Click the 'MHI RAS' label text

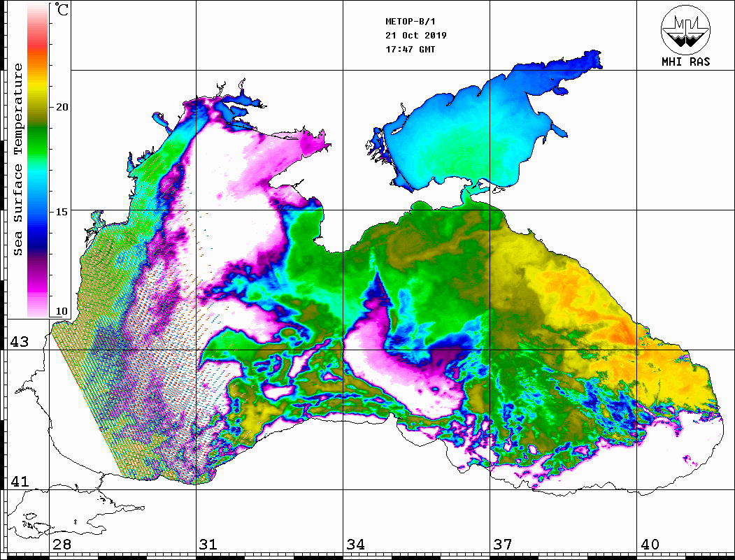[x=686, y=62]
